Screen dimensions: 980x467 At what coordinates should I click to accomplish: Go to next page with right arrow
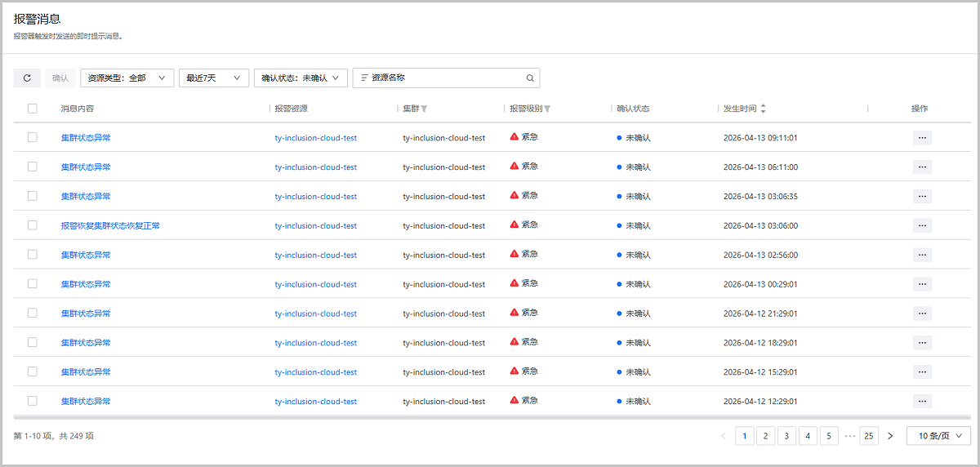(x=890, y=436)
